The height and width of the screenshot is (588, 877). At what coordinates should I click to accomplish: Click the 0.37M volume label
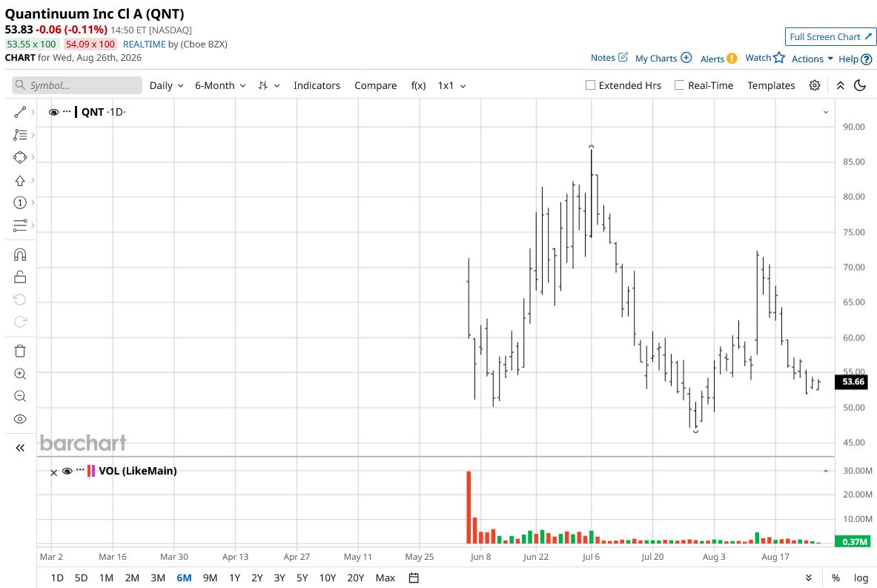pos(854,541)
